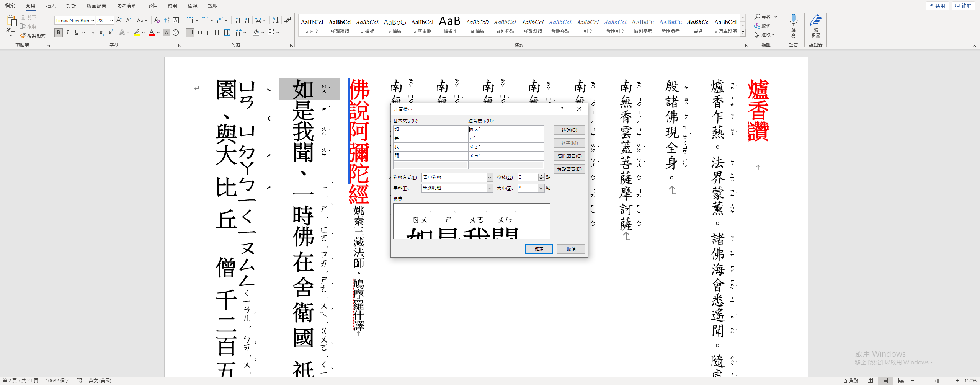
Task: Decrease font size with the shrink-font icon
Action: coord(129,20)
